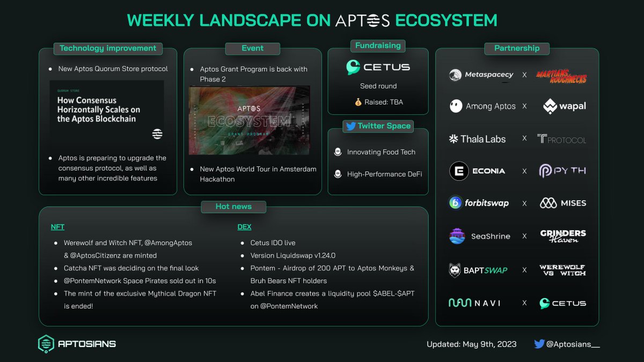The width and height of the screenshot is (644, 362).
Task: Click the SeaShrine logo
Action: 480,236
